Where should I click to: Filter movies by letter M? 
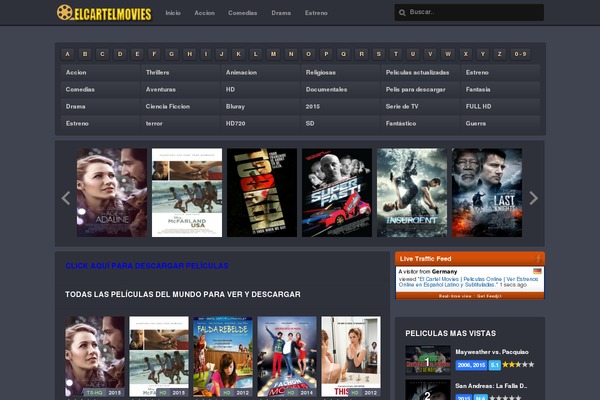click(273, 54)
